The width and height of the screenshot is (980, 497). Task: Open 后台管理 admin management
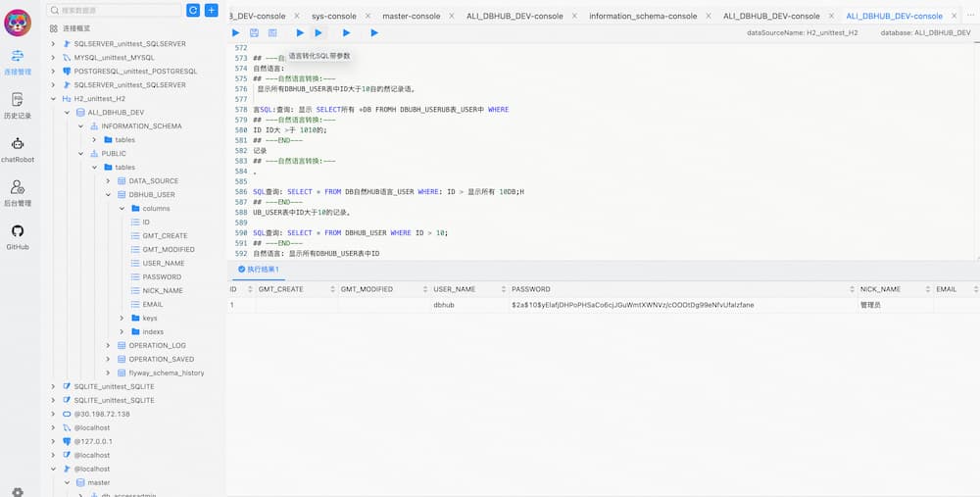coord(18,194)
